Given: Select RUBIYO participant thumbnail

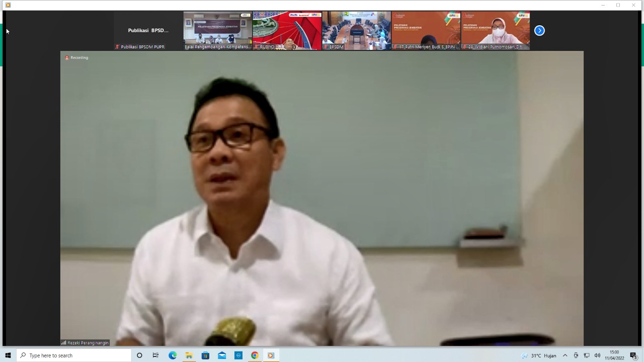Looking at the screenshot, I should coord(287,31).
